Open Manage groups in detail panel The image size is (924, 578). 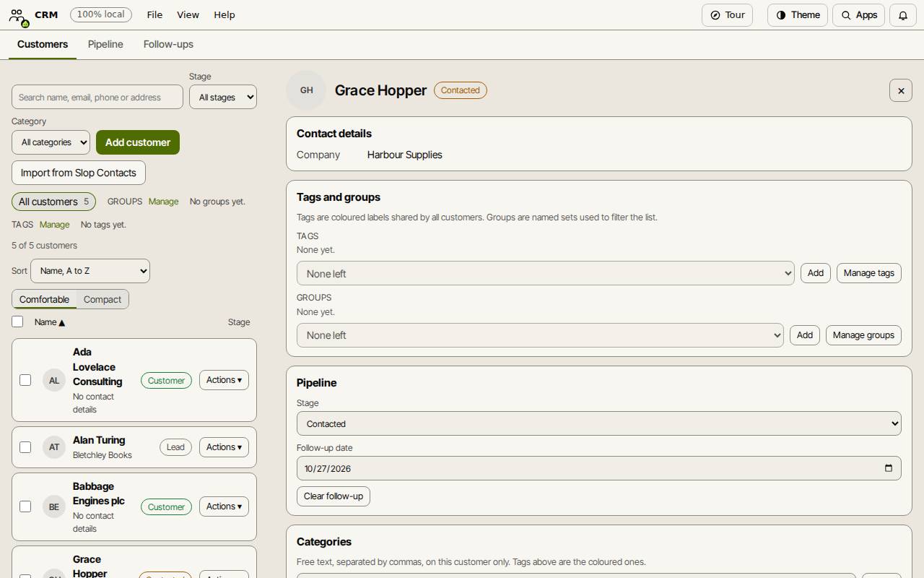[863, 335]
